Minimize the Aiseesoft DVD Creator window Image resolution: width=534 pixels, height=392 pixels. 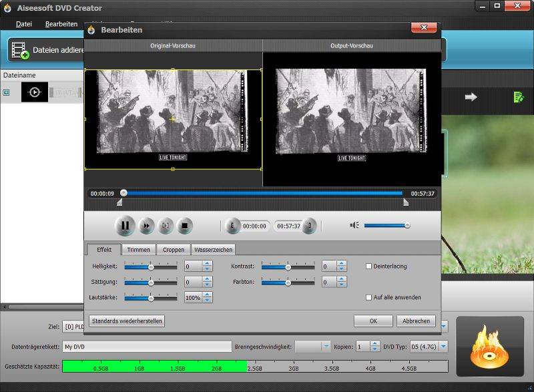point(482,6)
